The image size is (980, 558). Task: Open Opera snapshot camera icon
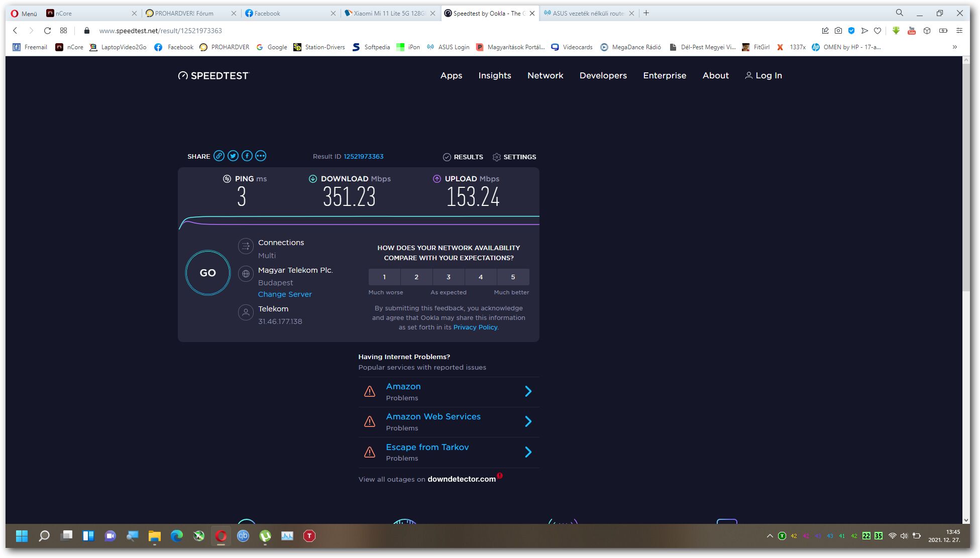coord(838,31)
